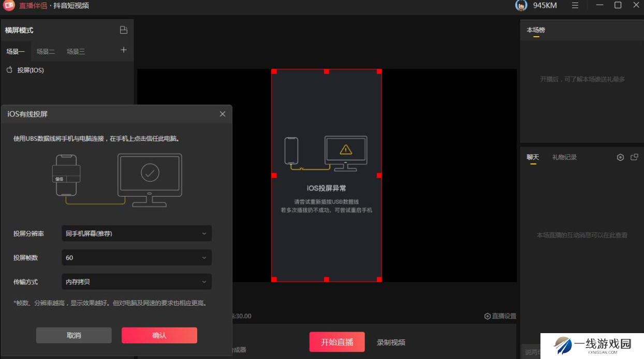Click the layout switch icon beside 横屏模式
The image size is (644, 359).
(123, 30)
